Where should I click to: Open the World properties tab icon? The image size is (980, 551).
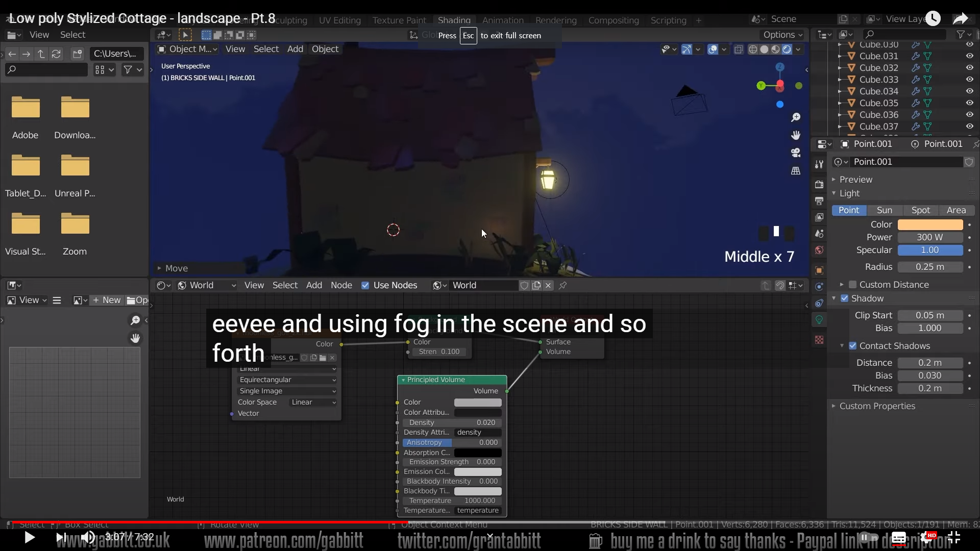point(819,250)
